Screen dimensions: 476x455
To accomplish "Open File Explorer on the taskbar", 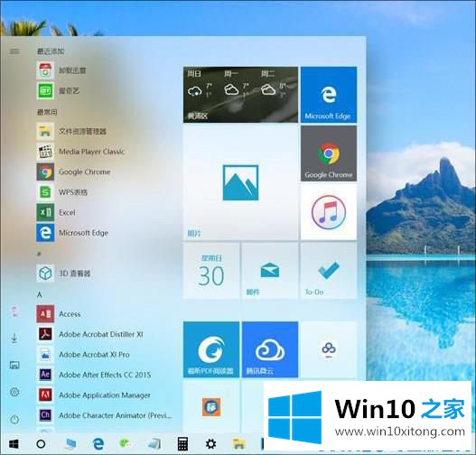I will [x=239, y=444].
